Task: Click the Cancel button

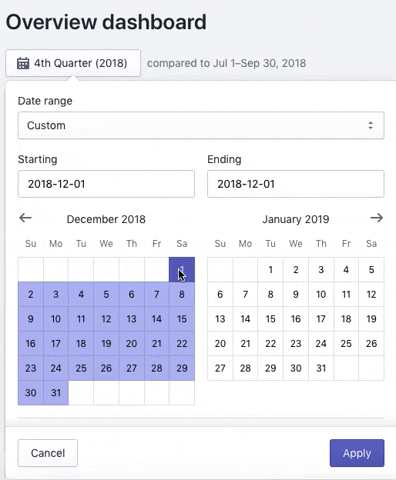Action: [48, 453]
